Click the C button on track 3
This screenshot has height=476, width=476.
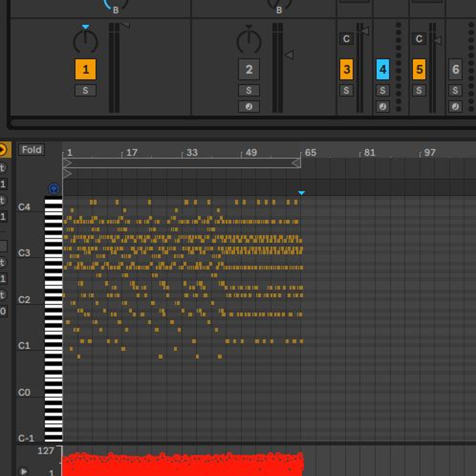coord(346,39)
